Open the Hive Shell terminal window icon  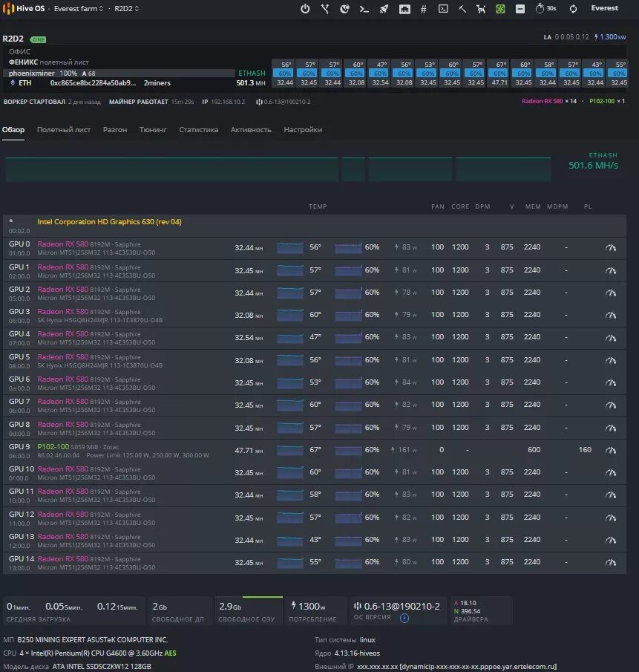pos(443,9)
